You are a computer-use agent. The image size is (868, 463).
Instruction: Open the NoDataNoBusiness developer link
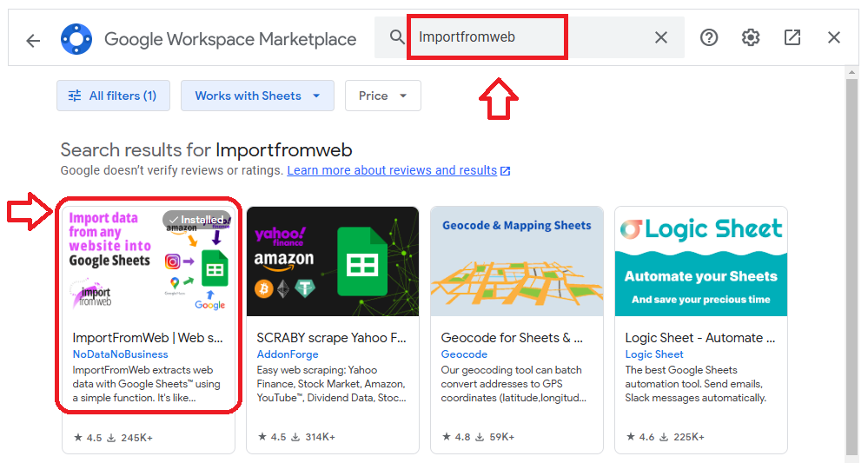[120, 354]
